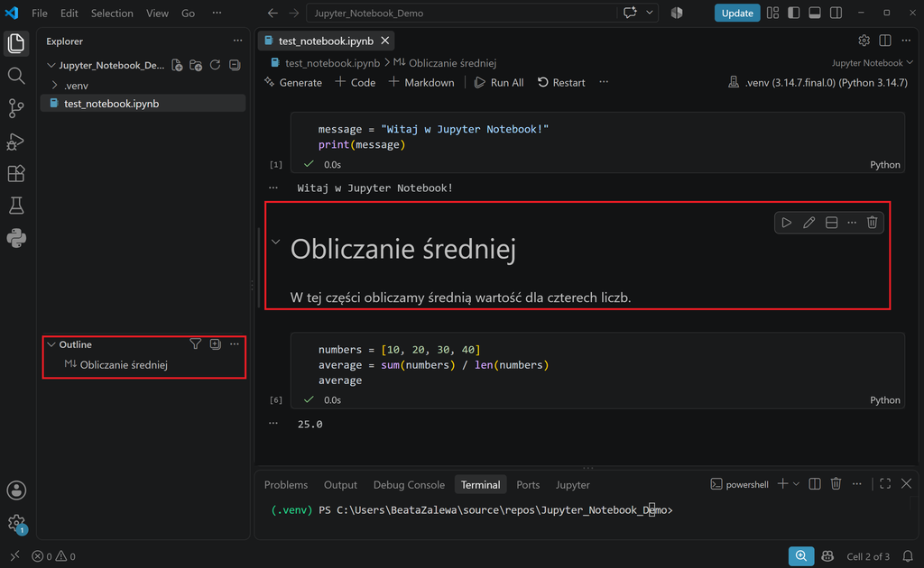Open notebook settings gear icon

click(x=864, y=40)
